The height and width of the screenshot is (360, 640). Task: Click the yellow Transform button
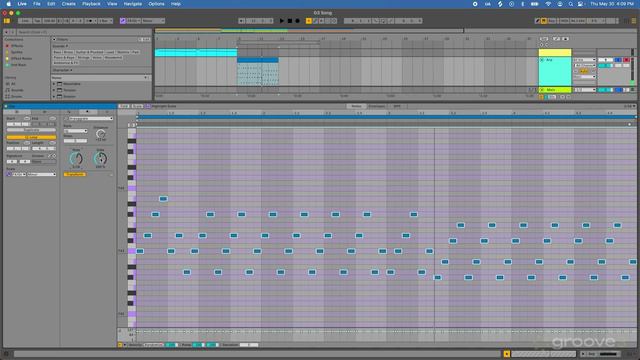point(75,174)
